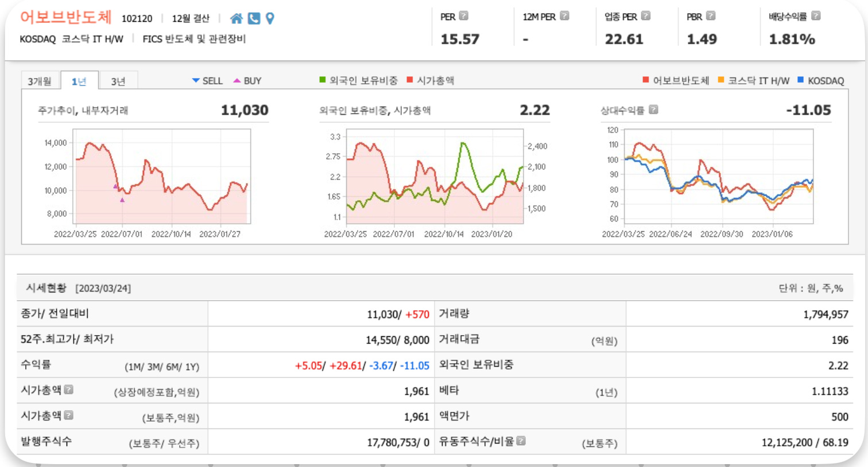Image resolution: width=868 pixels, height=467 pixels.
Task: Open help icon beside 시가총액 (상장예정포함,억원)
Action: coord(69,390)
